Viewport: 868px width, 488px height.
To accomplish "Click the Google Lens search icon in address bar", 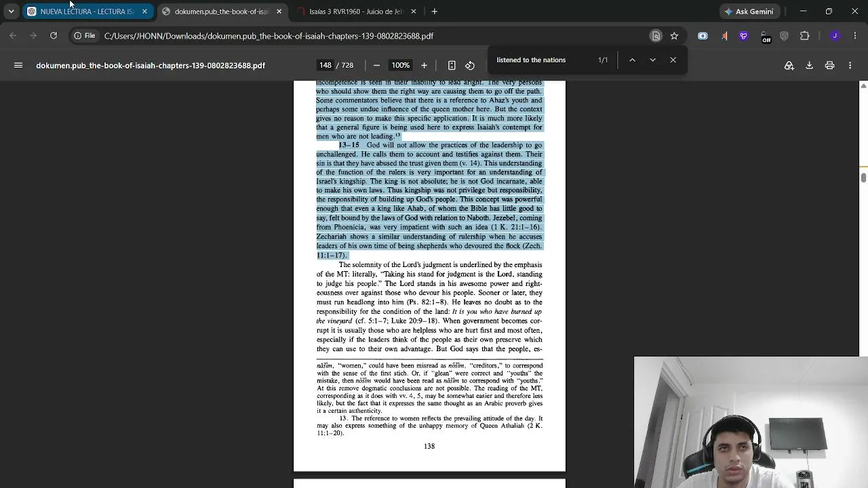I will point(656,36).
